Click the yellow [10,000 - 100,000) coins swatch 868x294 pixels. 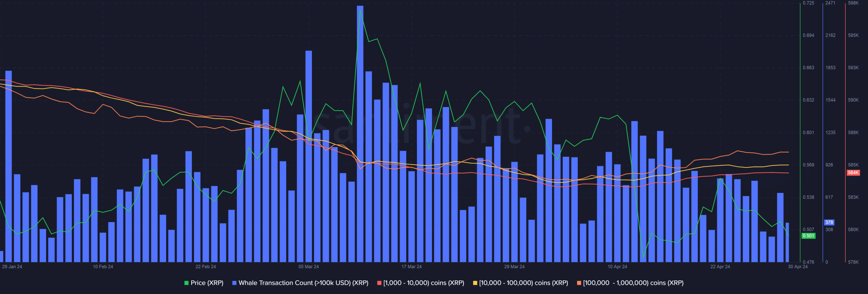475,283
